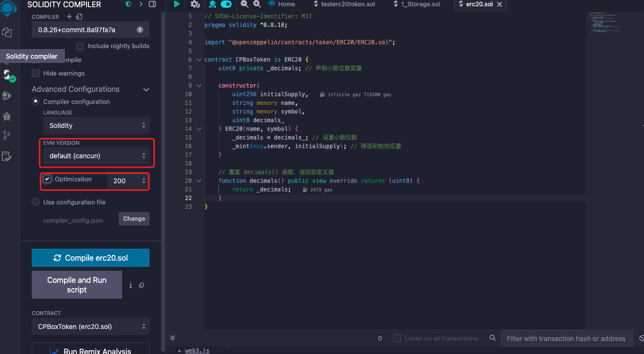644x354 pixels.
Task: Click the compiler file icon next to plus
Action: (x=79, y=17)
